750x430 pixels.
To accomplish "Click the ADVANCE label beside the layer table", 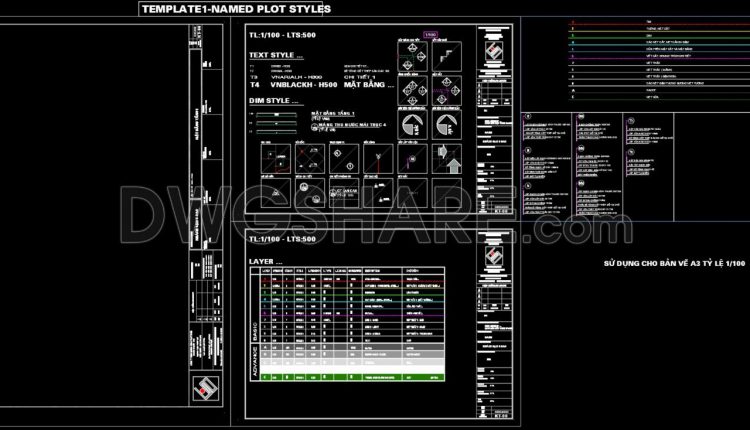I will point(255,361).
